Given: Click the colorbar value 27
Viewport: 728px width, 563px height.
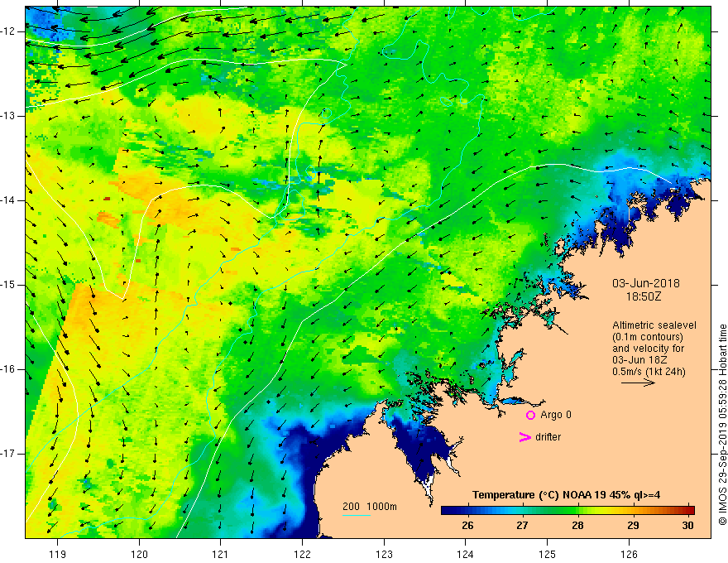Looking at the screenshot, I should pyautogui.click(x=522, y=526).
